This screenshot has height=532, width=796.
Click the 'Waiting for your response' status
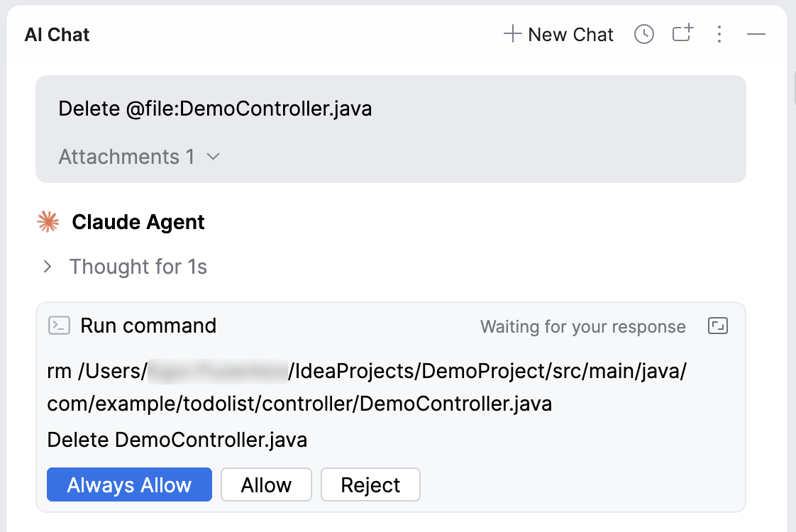[x=582, y=327]
